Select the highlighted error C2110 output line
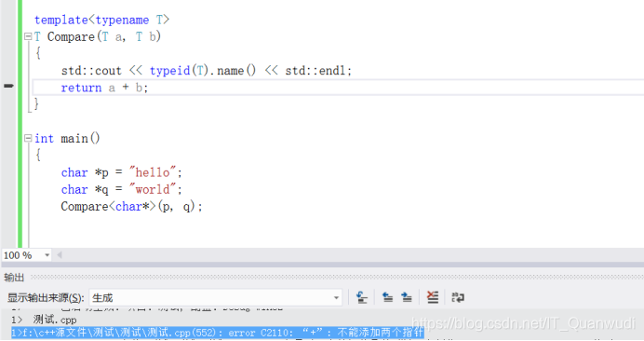 coord(217,333)
